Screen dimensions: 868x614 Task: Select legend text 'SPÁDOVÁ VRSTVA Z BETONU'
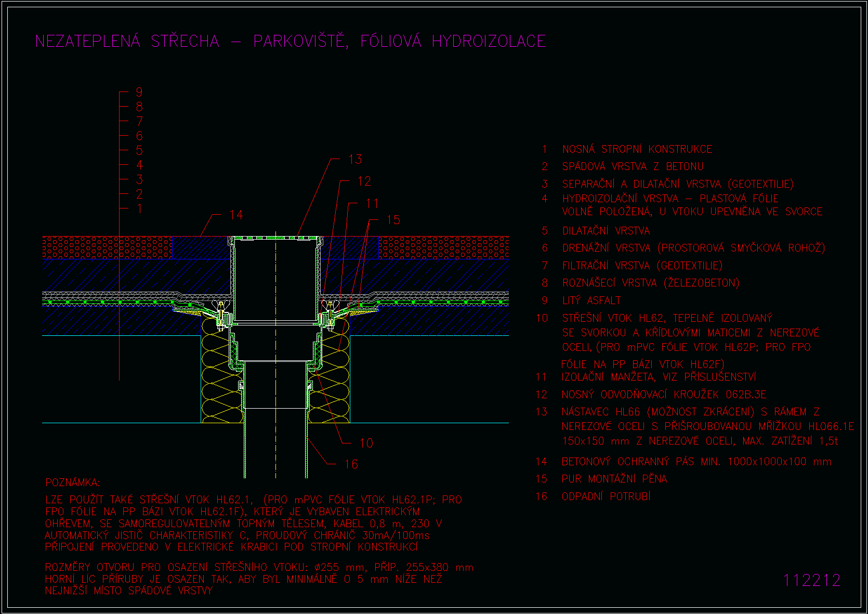click(633, 166)
